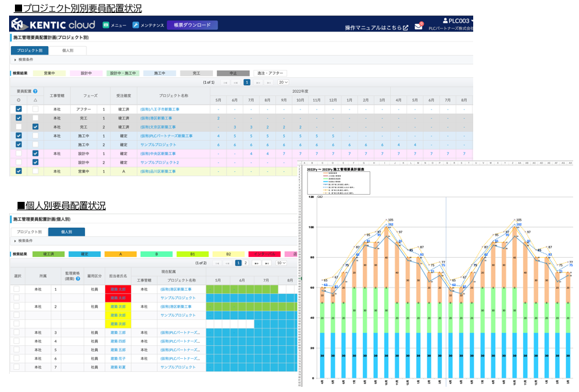Screen dimensions: 579x392
Task: Uncheck ○ checkbox for PLCパートナーズ新築工事 row
Action: (18, 136)
